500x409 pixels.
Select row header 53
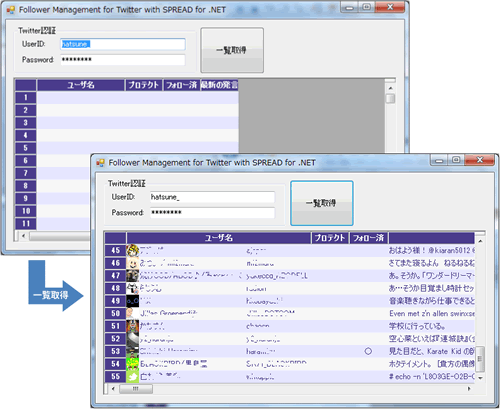[115, 351]
